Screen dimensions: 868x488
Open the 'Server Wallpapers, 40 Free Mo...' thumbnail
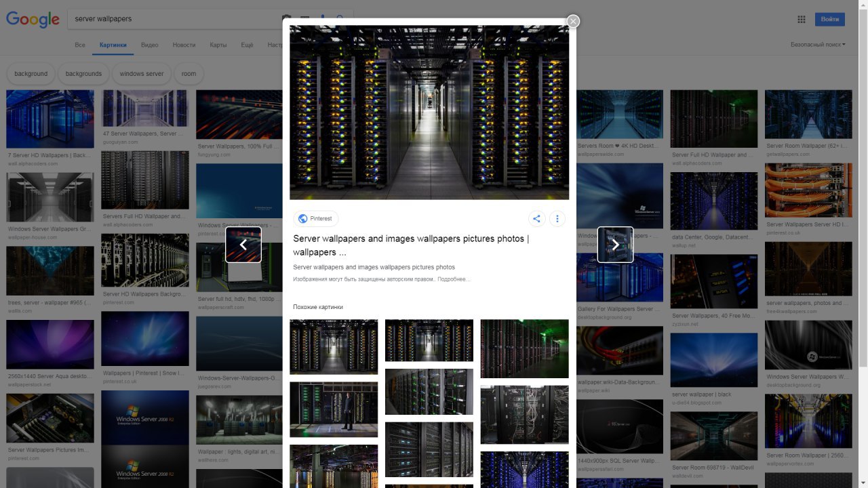(x=714, y=281)
